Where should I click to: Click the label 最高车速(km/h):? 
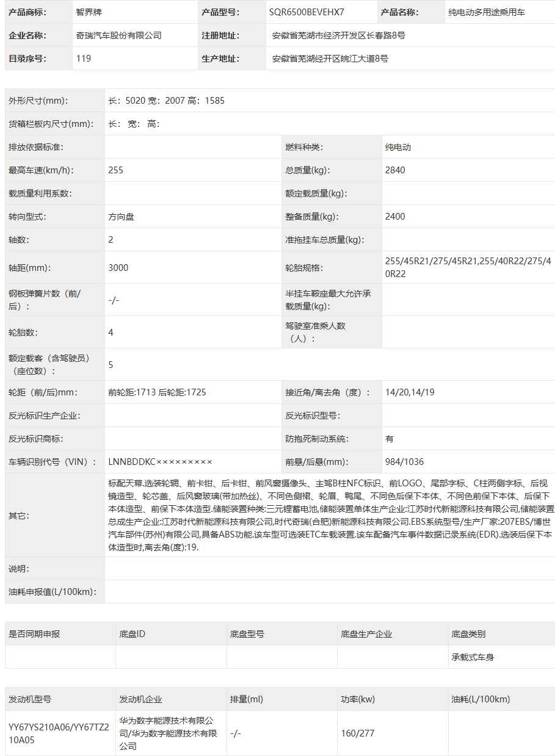[42, 170]
